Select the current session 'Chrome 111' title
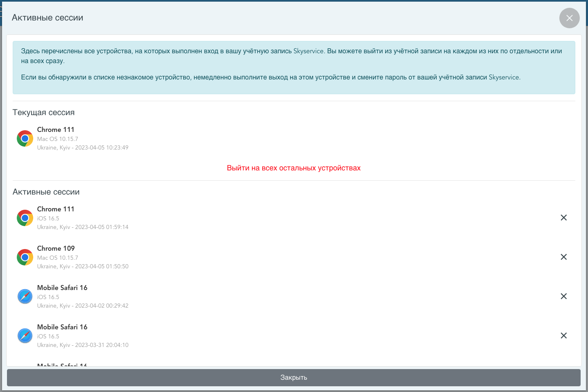Viewport: 588px width, 392px height. coord(56,129)
